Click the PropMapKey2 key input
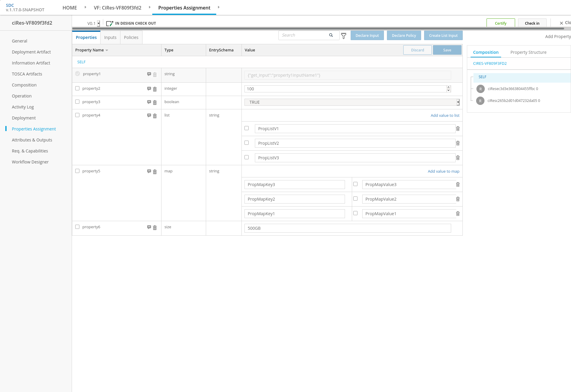Viewport: 571px width, 392px height. (x=294, y=199)
